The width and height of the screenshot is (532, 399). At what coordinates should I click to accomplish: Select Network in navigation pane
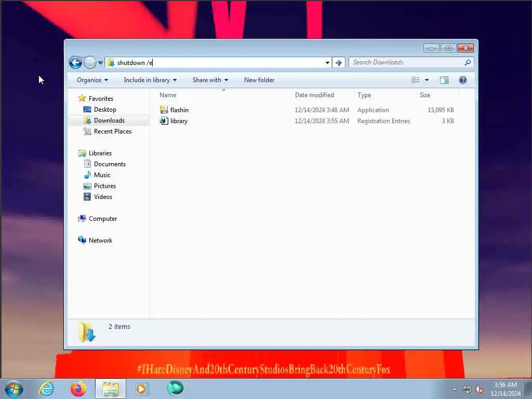(x=100, y=241)
